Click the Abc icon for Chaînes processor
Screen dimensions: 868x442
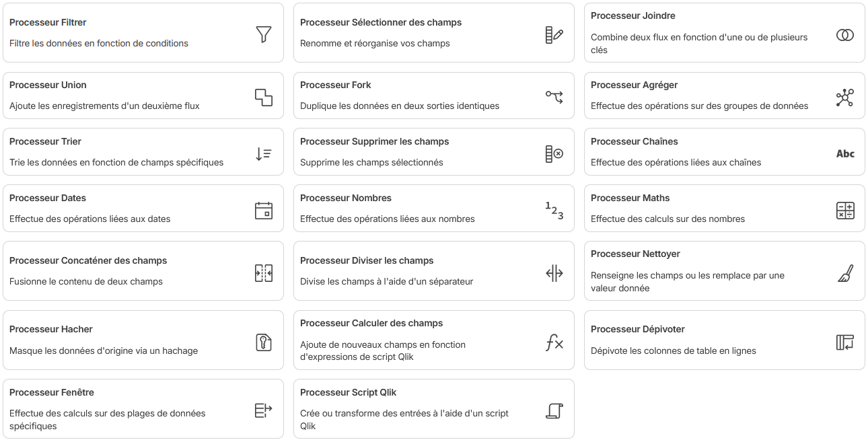[845, 153]
